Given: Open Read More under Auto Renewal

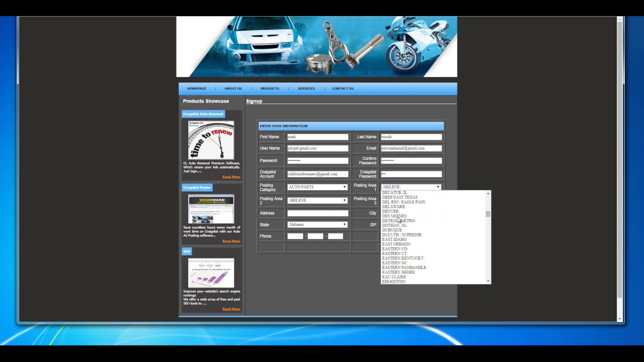Looking at the screenshot, I should (231, 177).
